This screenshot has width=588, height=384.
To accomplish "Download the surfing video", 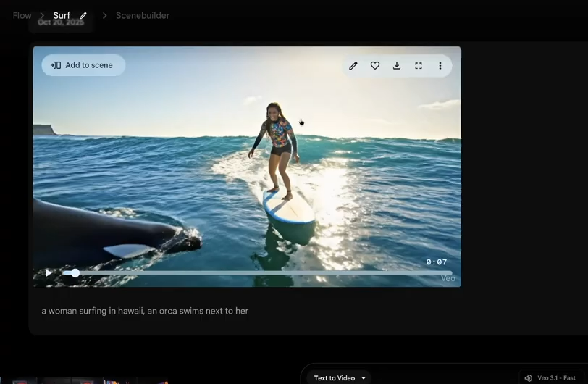I will point(397,66).
